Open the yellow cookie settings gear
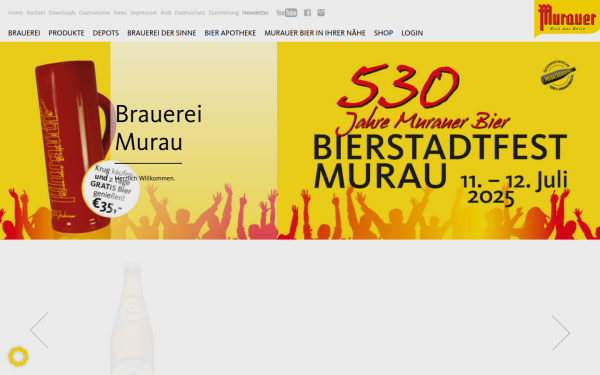Screen dimensions: 600x375 tap(18, 357)
